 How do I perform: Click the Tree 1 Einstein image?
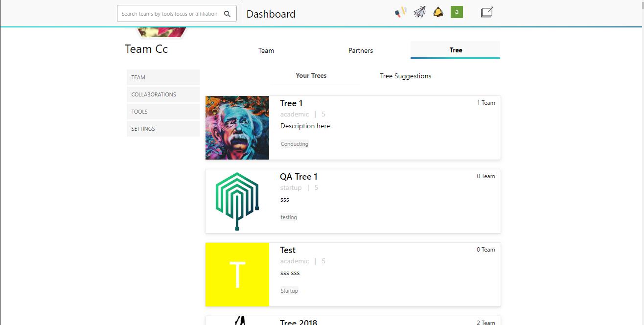237,128
